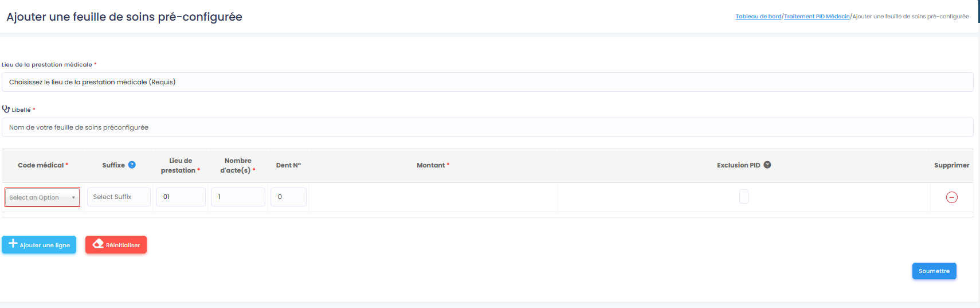The height and width of the screenshot is (308, 980).
Task: Click the Réinitialiser button
Action: pos(116,244)
